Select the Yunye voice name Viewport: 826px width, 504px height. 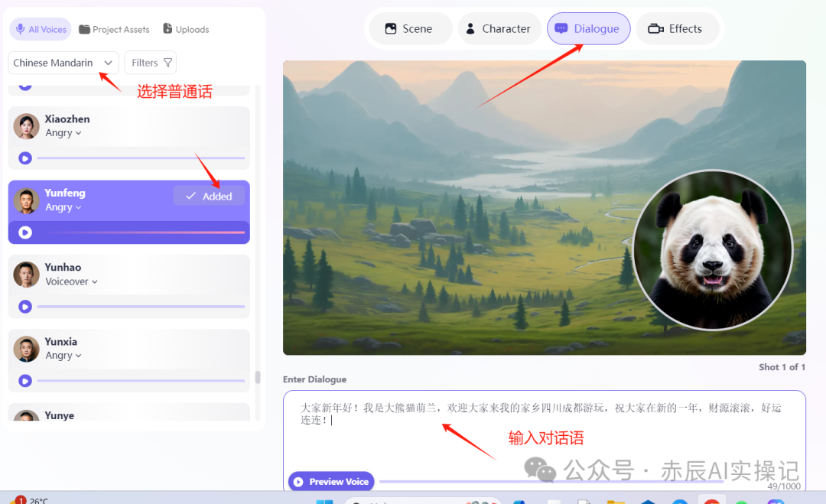pos(60,415)
